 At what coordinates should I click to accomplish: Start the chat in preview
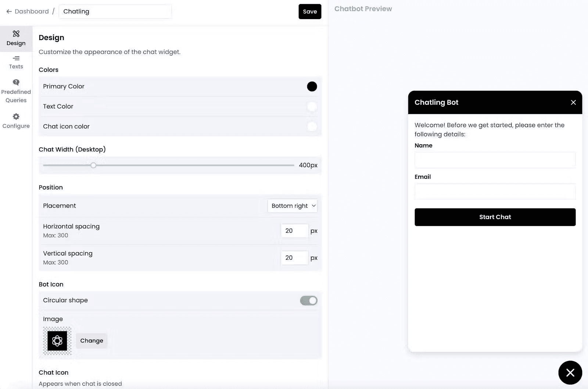click(x=495, y=217)
